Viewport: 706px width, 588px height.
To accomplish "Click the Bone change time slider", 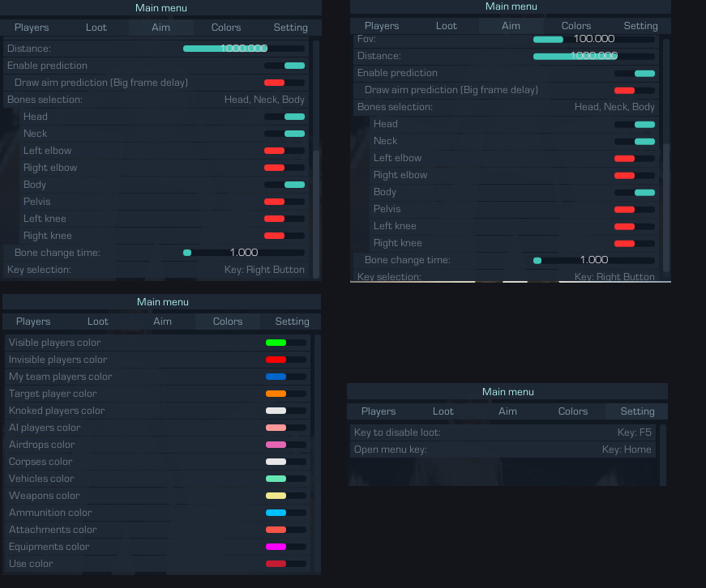I will pyautogui.click(x=243, y=252).
